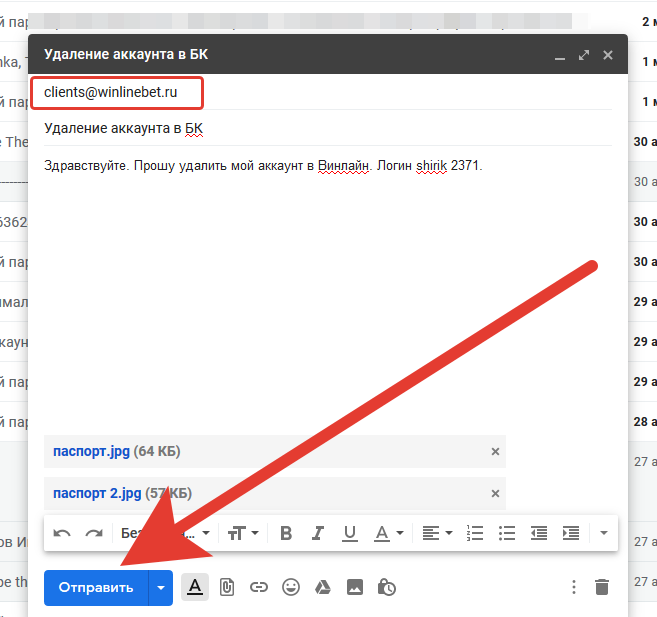657x617 pixels.
Task: Open the emoji picker icon
Action: pyautogui.click(x=291, y=587)
